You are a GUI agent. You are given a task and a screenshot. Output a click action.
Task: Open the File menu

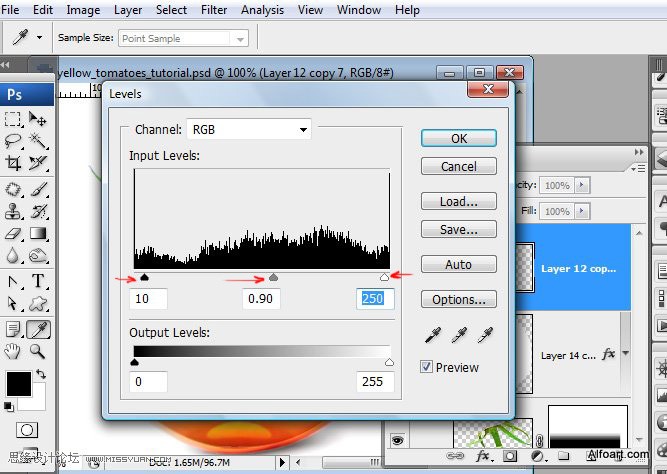pyautogui.click(x=10, y=10)
